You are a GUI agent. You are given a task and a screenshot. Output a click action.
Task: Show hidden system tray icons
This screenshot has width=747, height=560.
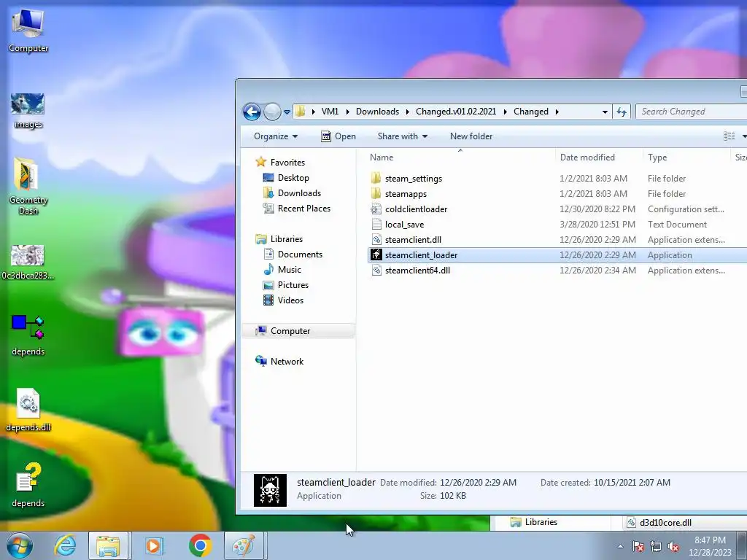click(x=620, y=547)
